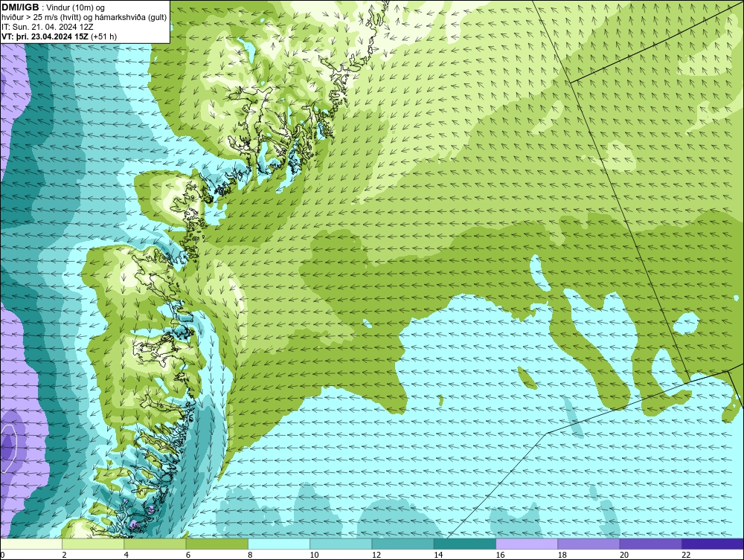
Task: Click the legend label '12'
Action: point(376,556)
